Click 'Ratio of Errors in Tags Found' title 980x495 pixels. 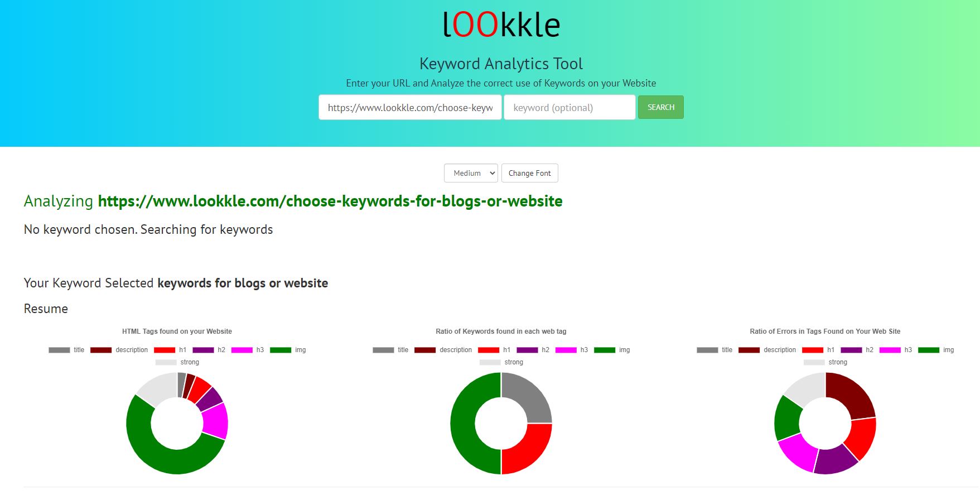pyautogui.click(x=825, y=331)
